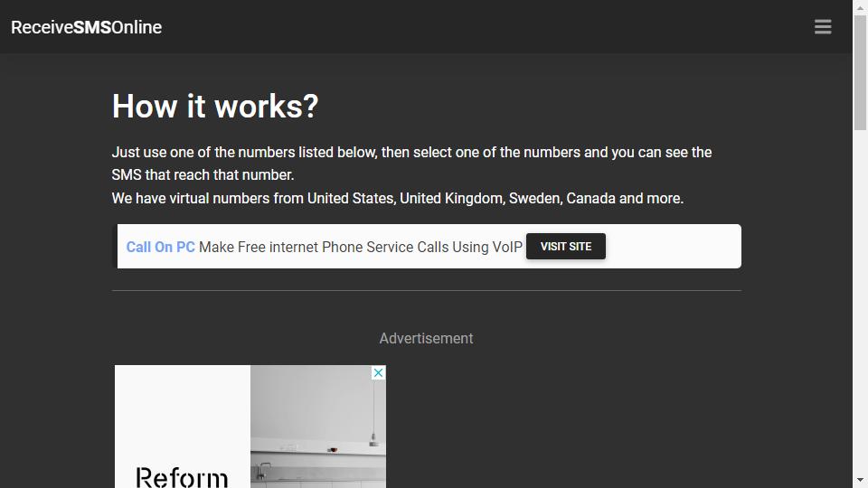Click the 'SMS that reach that number' line
This screenshot has width=868, height=488.
203,174
